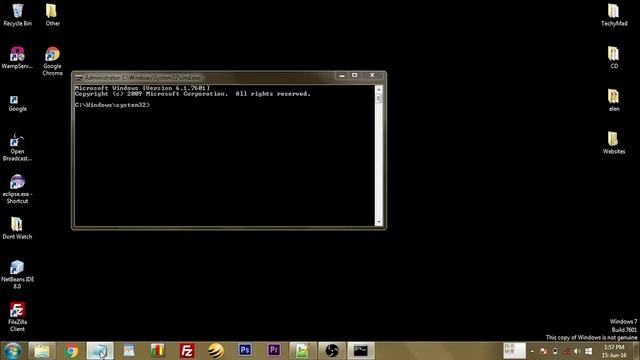Maximize the Administrator cmd window
This screenshot has width=640, height=360.
click(354, 76)
